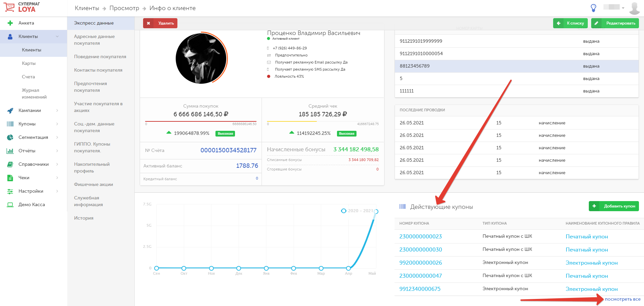Open Соц.-дем. данные покупателя section

(x=101, y=127)
